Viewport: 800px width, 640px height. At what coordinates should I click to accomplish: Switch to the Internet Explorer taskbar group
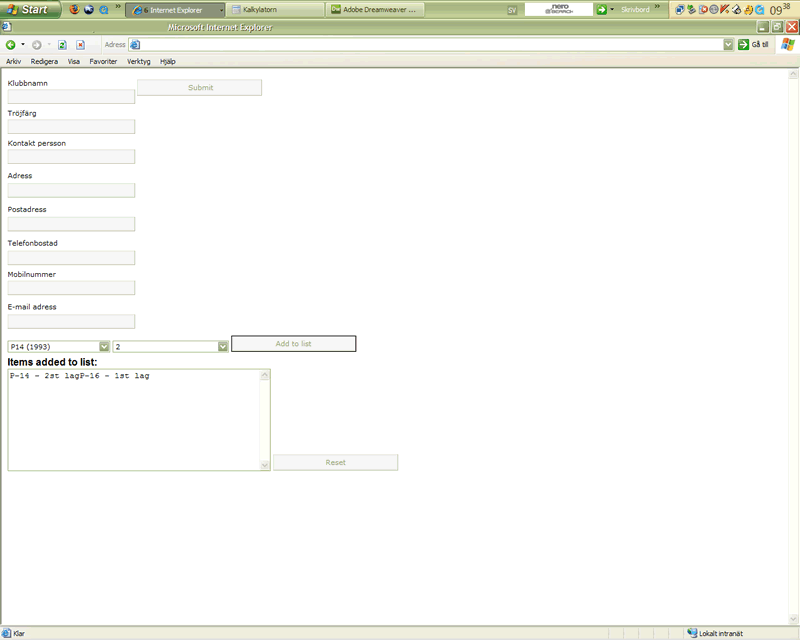point(174,10)
